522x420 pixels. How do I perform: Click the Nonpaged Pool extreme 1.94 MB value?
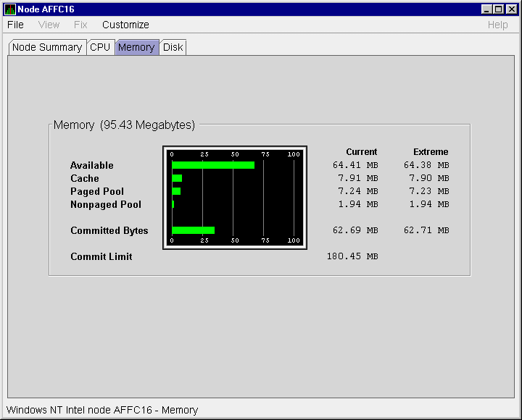coord(429,204)
